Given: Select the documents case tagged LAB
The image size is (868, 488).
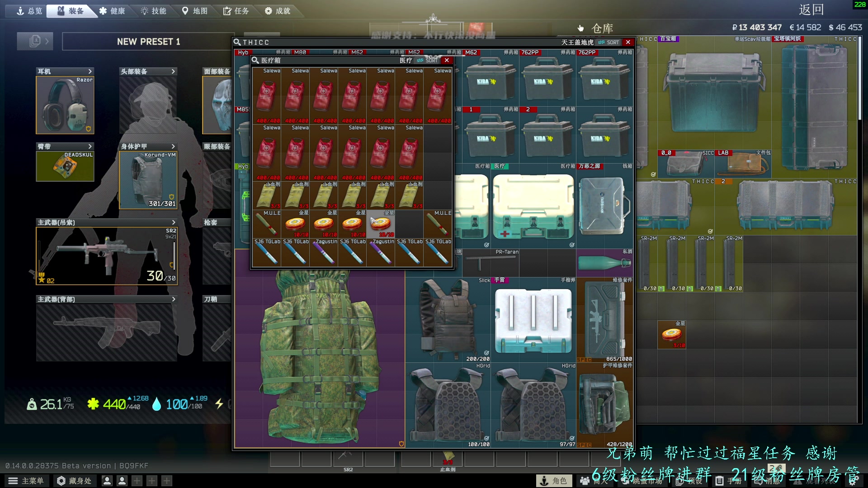Looking at the screenshot, I should tap(743, 164).
